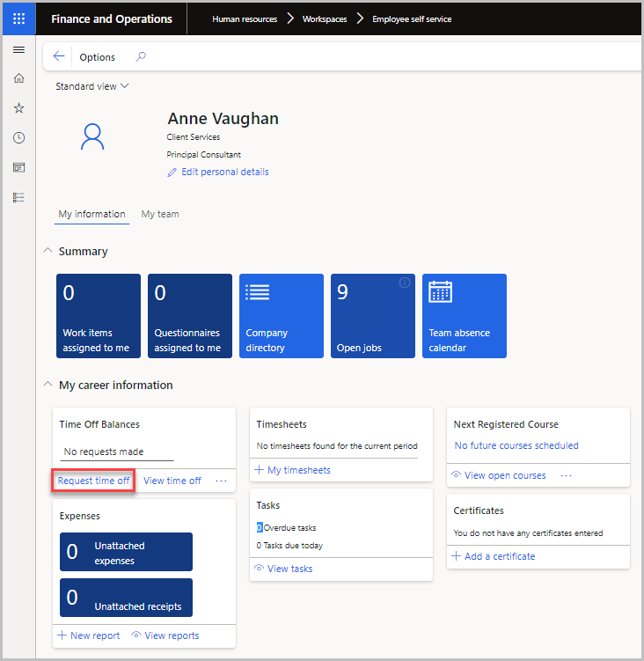
Task: Click Human resources breadcrumb
Action: pyautogui.click(x=245, y=19)
